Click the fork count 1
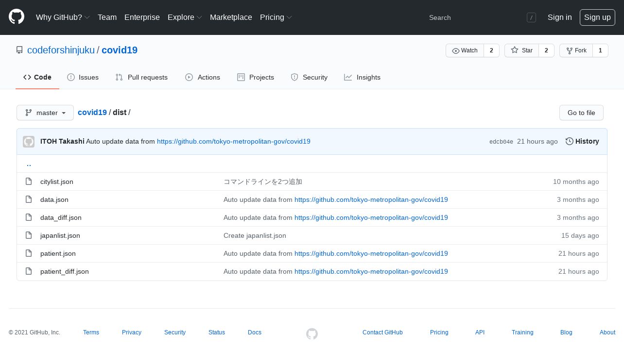This screenshot has height=364, width=624. click(x=600, y=50)
